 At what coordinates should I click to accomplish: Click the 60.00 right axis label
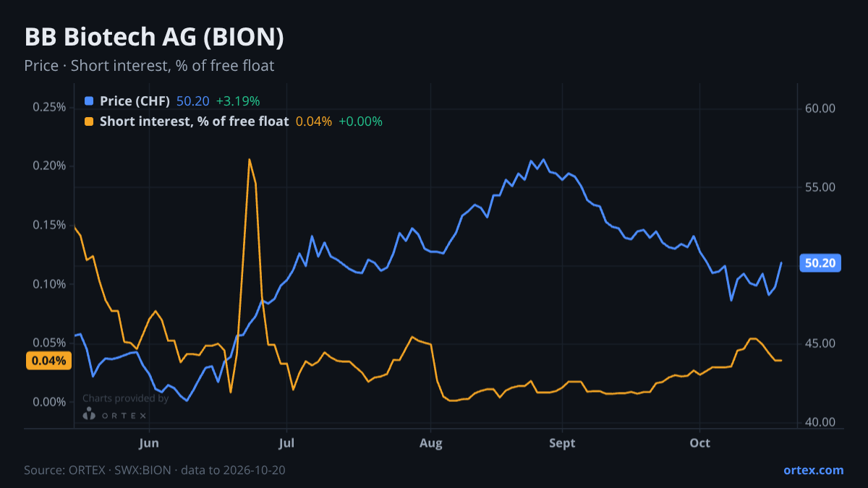[x=820, y=108]
